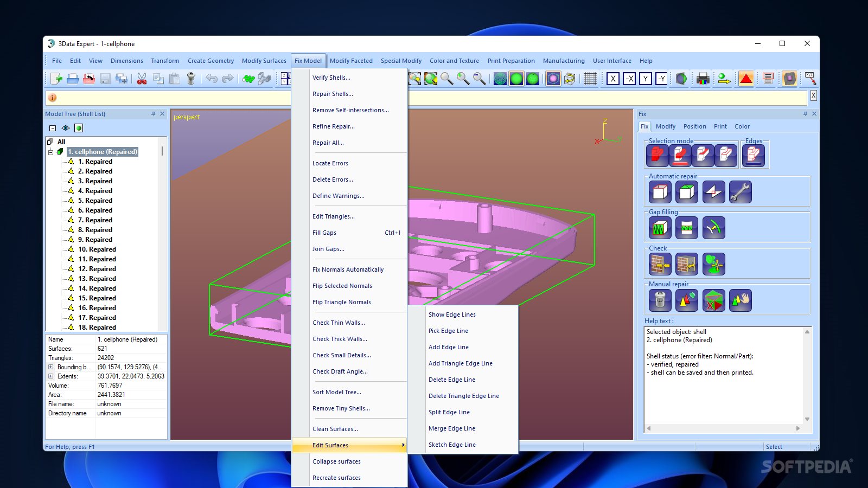Viewport: 868px width, 488px height.
Task: Click the paste clipboard toolbar icon
Action: pyautogui.click(x=175, y=79)
